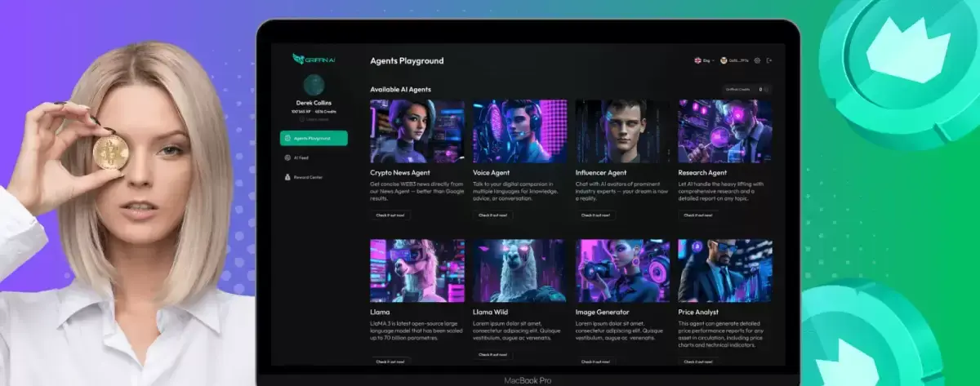
Task: Click the Reward Center sidebar icon
Action: point(287,176)
